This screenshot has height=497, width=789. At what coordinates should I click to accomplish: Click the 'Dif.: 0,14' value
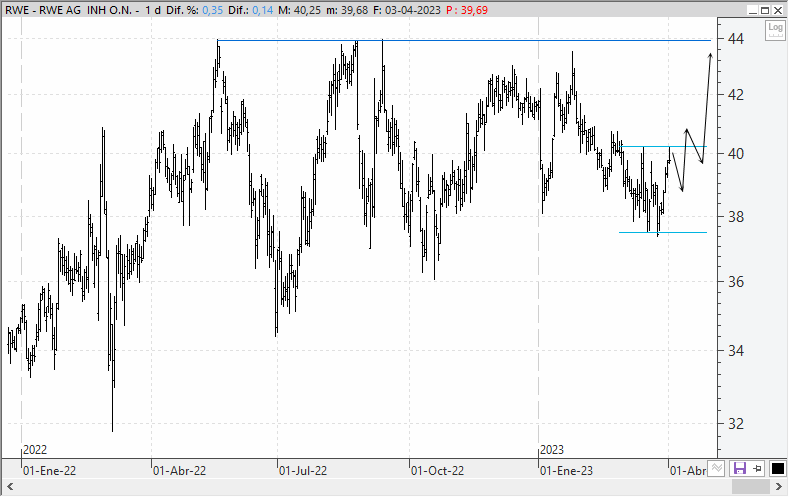pyautogui.click(x=251, y=10)
